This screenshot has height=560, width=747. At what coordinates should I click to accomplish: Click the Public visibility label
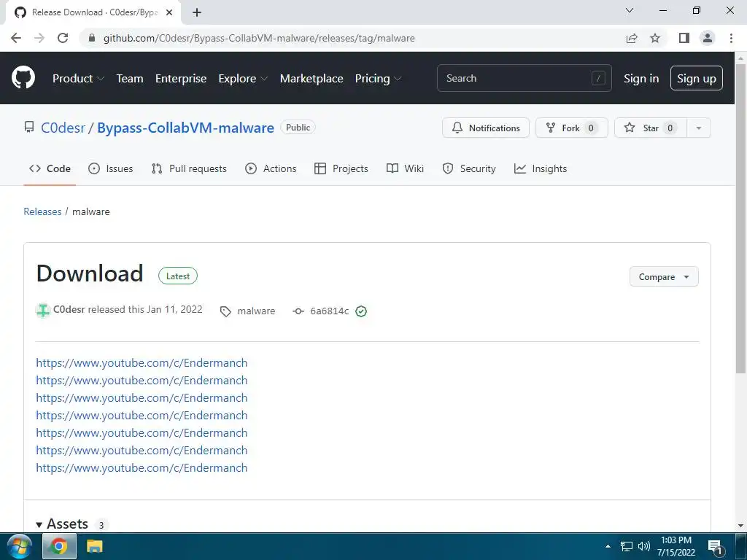point(298,127)
